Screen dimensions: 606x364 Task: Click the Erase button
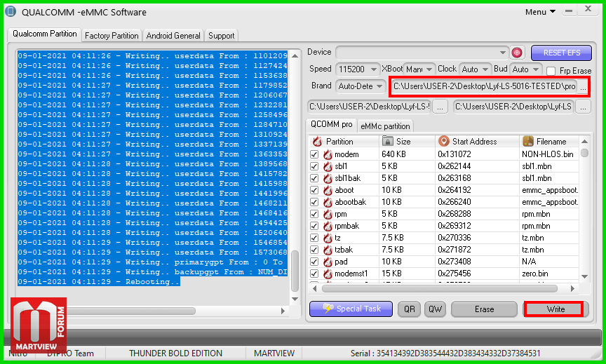click(x=484, y=309)
